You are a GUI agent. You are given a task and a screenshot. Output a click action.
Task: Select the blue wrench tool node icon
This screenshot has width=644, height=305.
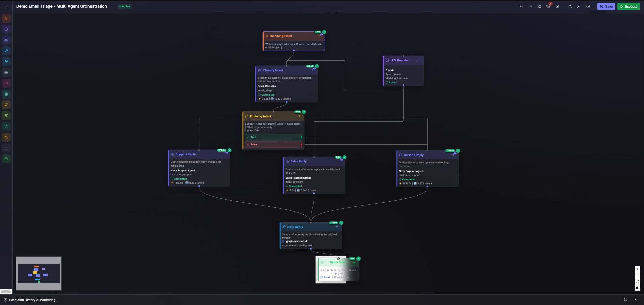(x=6, y=51)
